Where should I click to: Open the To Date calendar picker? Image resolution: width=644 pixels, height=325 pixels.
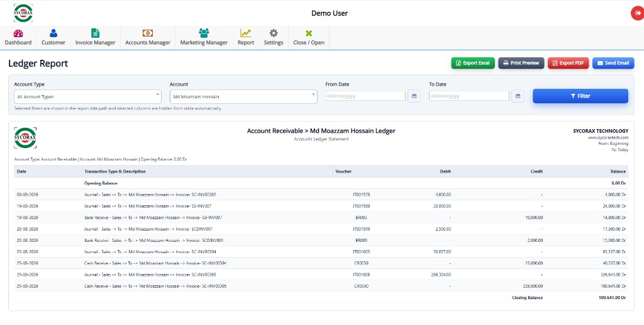coord(518,96)
